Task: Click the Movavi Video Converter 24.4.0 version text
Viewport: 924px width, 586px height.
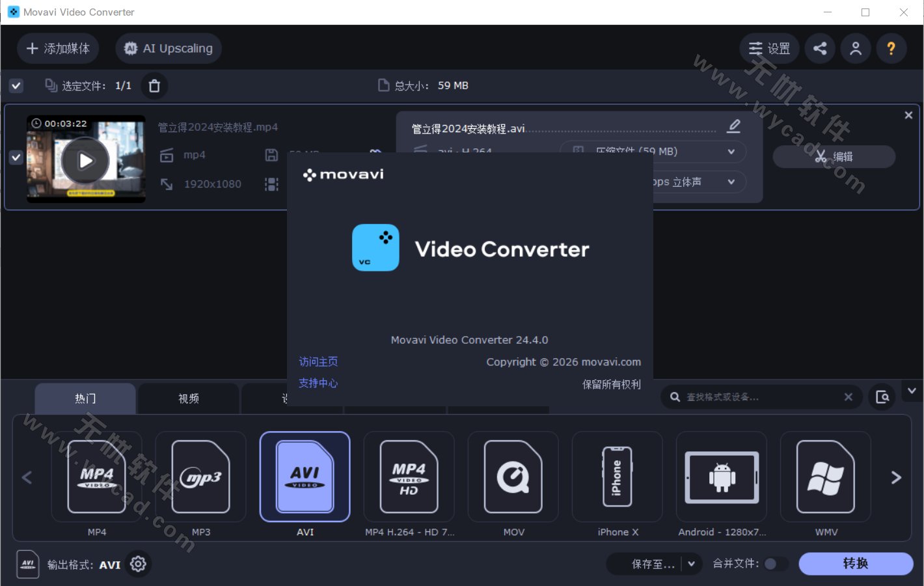Action: (469, 340)
